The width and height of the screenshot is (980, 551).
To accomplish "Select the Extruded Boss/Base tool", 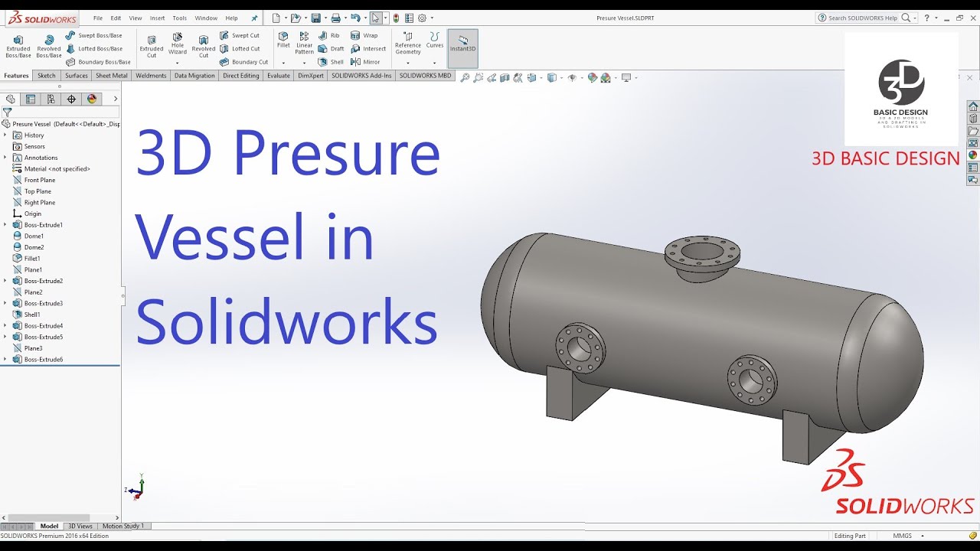I will 18,47.
